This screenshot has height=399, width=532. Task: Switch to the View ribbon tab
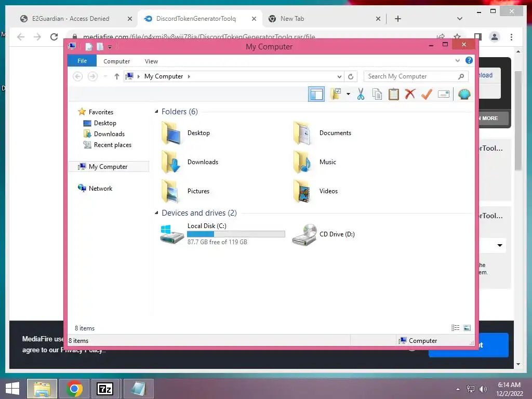tap(151, 61)
